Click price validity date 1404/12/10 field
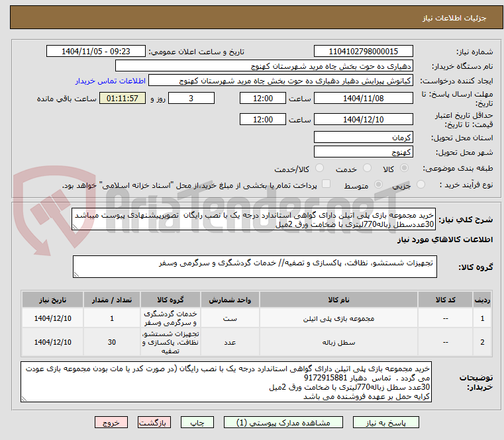This screenshot has width=504, height=440. [x=363, y=120]
